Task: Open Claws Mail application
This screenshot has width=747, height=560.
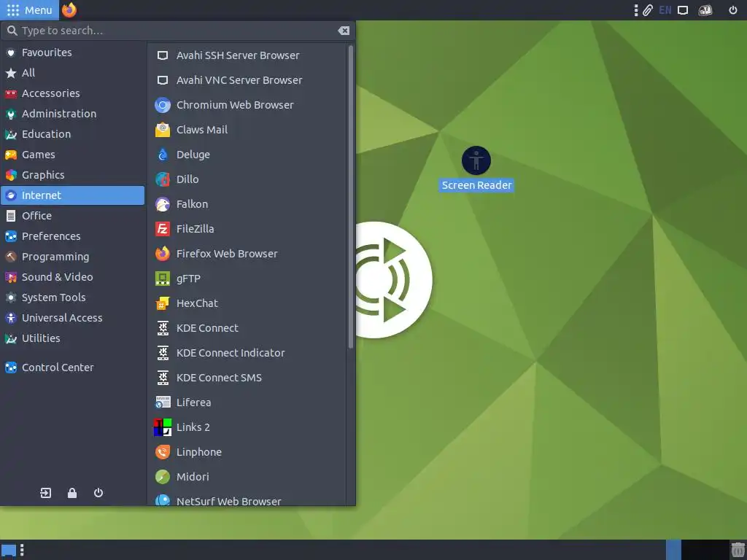Action: [x=247, y=130]
